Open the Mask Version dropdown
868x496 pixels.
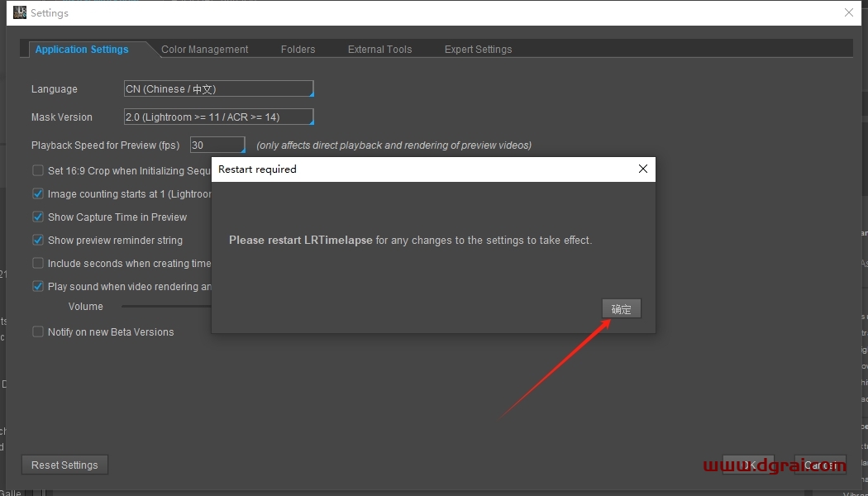218,117
